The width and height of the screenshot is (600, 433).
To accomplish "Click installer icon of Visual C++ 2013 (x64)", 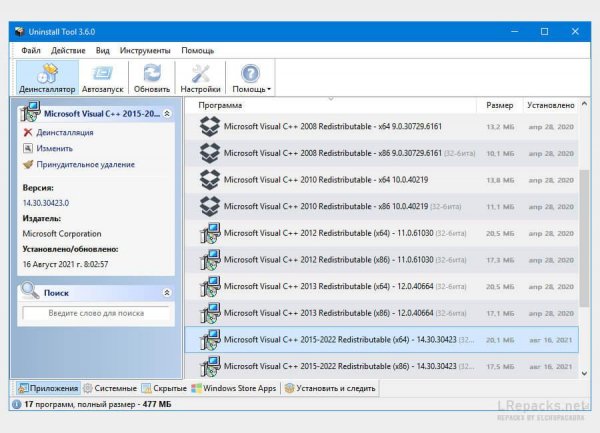I will click(210, 286).
